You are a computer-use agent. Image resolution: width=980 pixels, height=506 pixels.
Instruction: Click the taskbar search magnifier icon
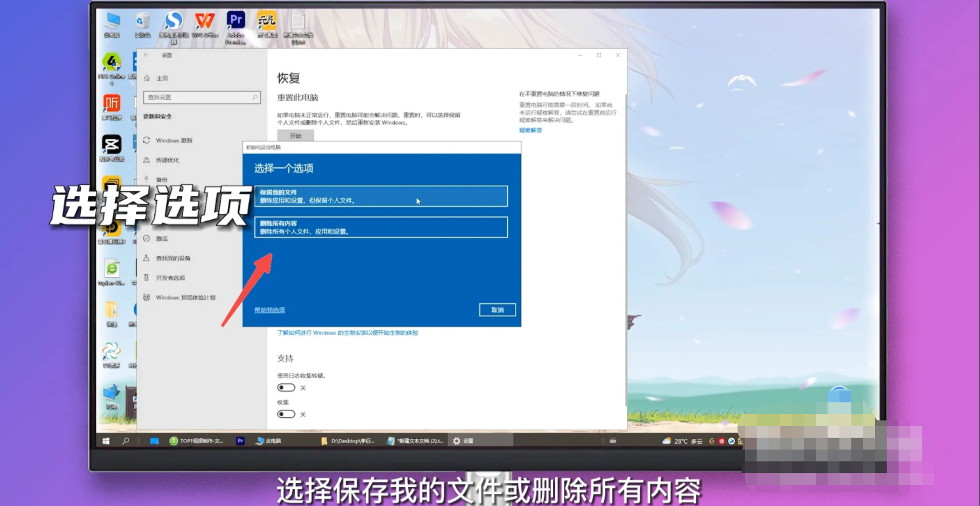(x=125, y=441)
